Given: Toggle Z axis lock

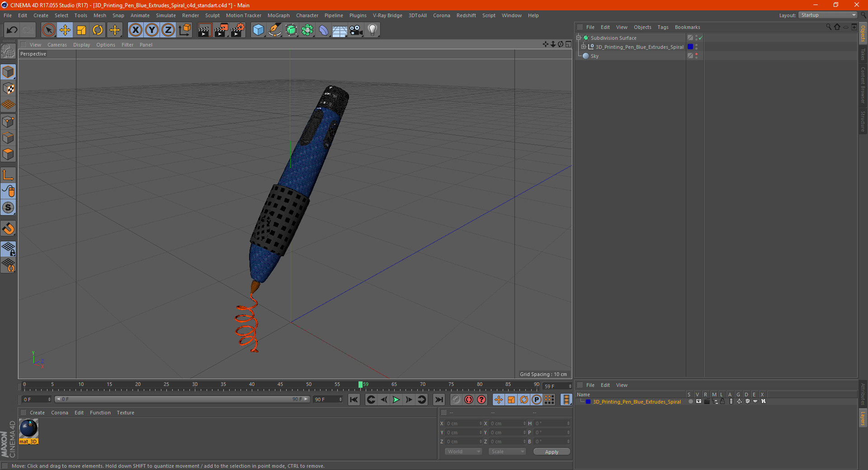Looking at the screenshot, I should (x=168, y=30).
